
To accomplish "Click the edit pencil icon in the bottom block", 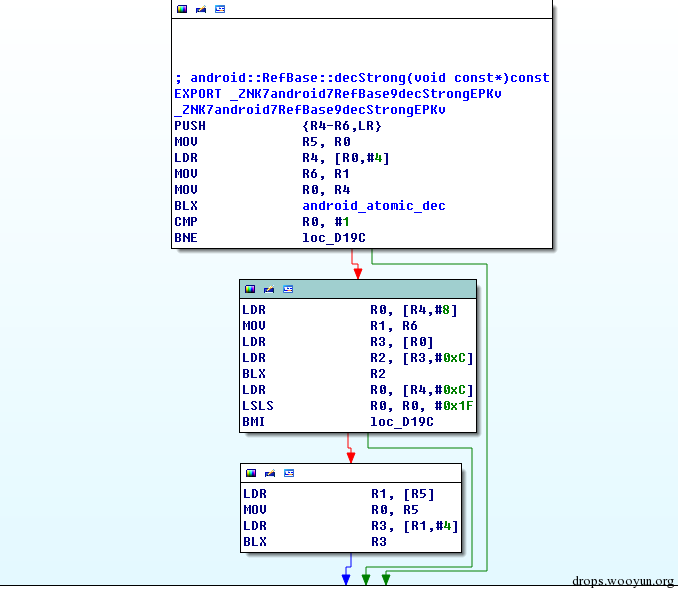I will [x=270, y=473].
